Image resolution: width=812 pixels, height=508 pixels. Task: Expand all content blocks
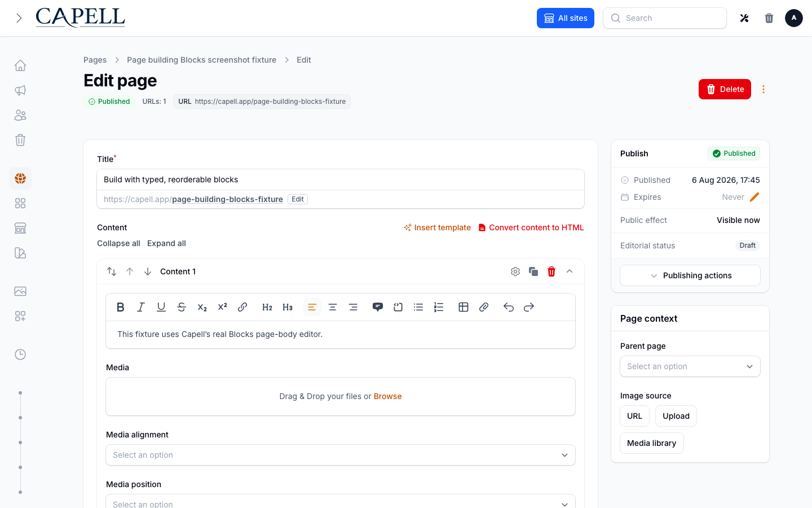point(166,243)
